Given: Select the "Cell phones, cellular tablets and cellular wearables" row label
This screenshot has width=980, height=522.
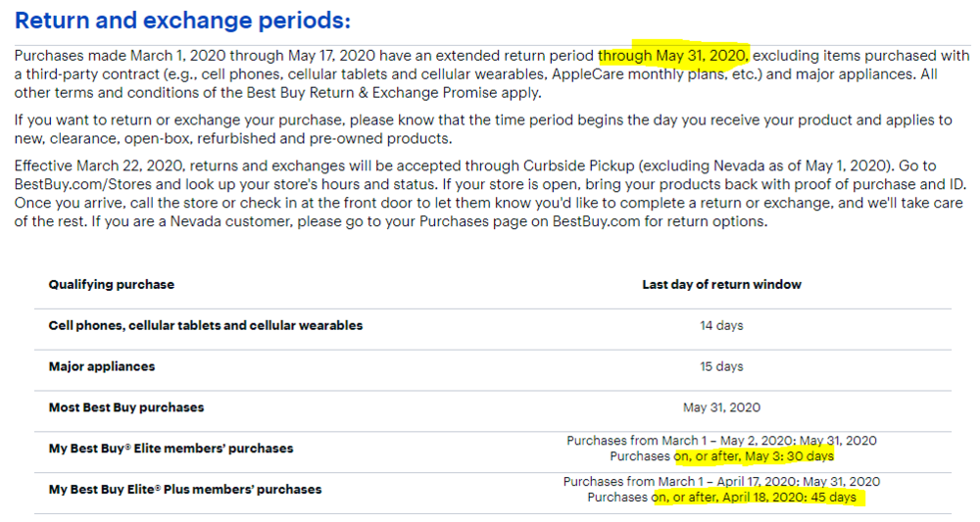Looking at the screenshot, I should pos(205,325).
